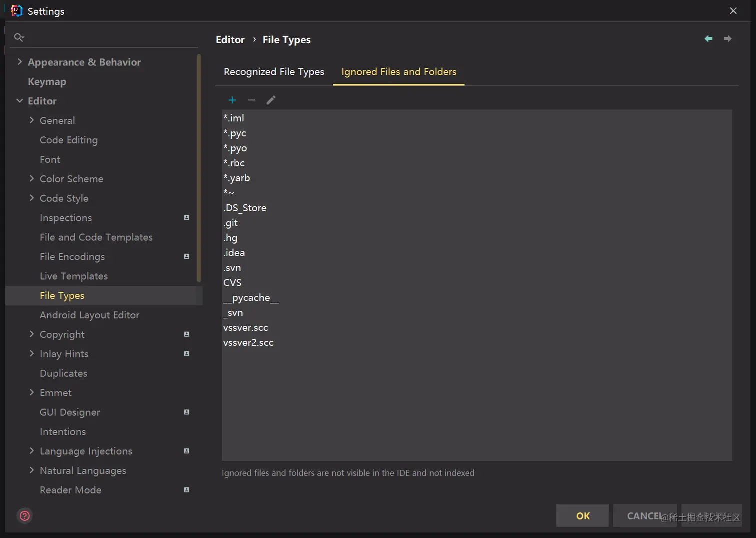Collapse the Editor section
The width and height of the screenshot is (756, 538).
point(20,101)
